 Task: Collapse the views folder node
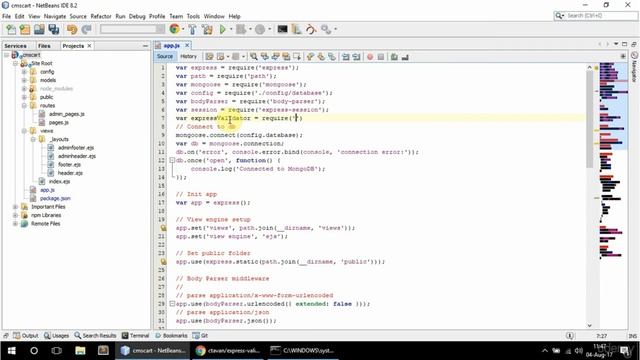pos(24,131)
